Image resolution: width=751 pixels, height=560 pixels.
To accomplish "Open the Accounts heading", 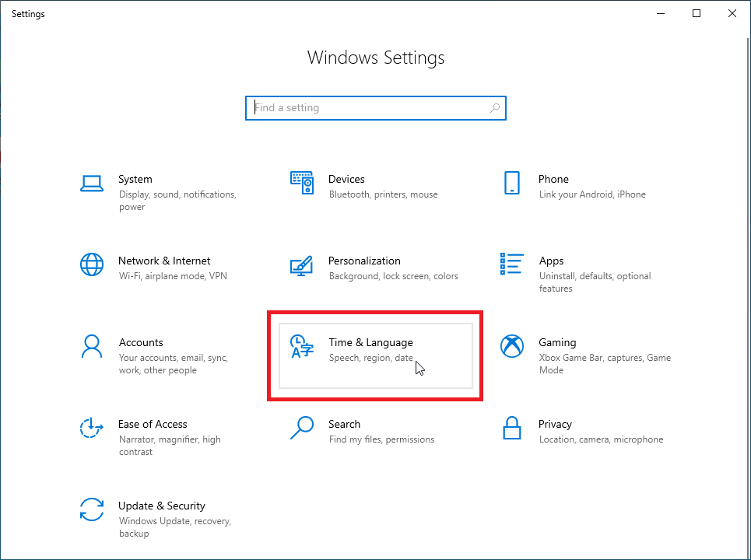I will [141, 342].
